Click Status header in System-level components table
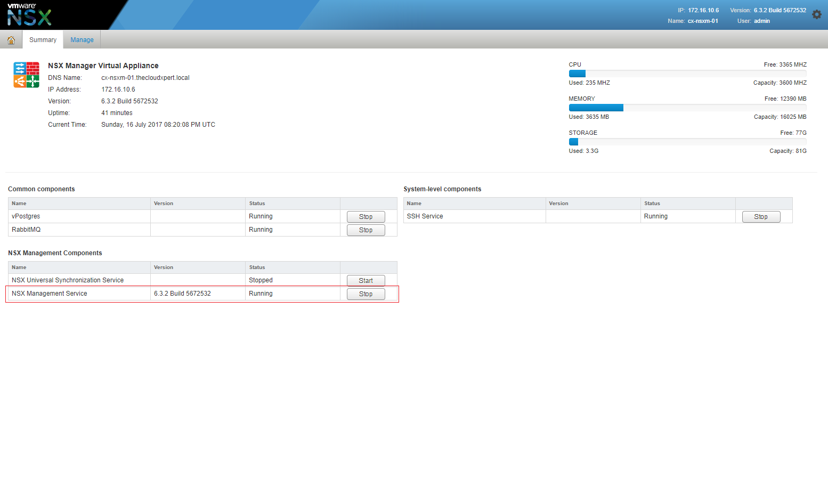This screenshot has width=828, height=504. [652, 204]
